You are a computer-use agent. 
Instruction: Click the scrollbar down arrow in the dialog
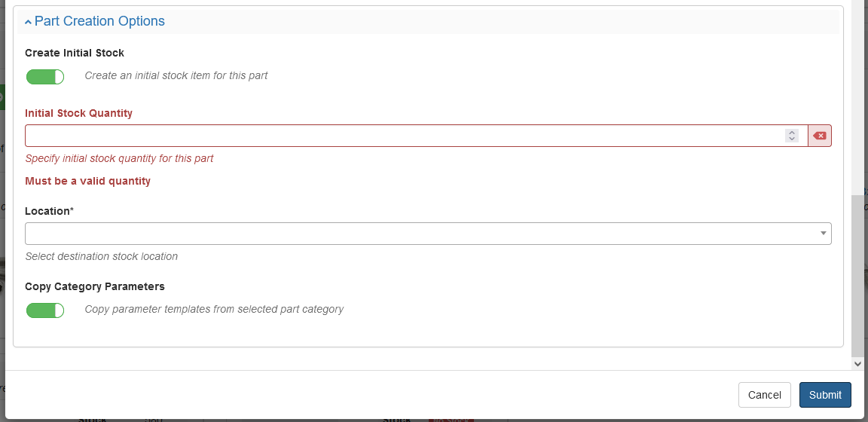click(857, 363)
